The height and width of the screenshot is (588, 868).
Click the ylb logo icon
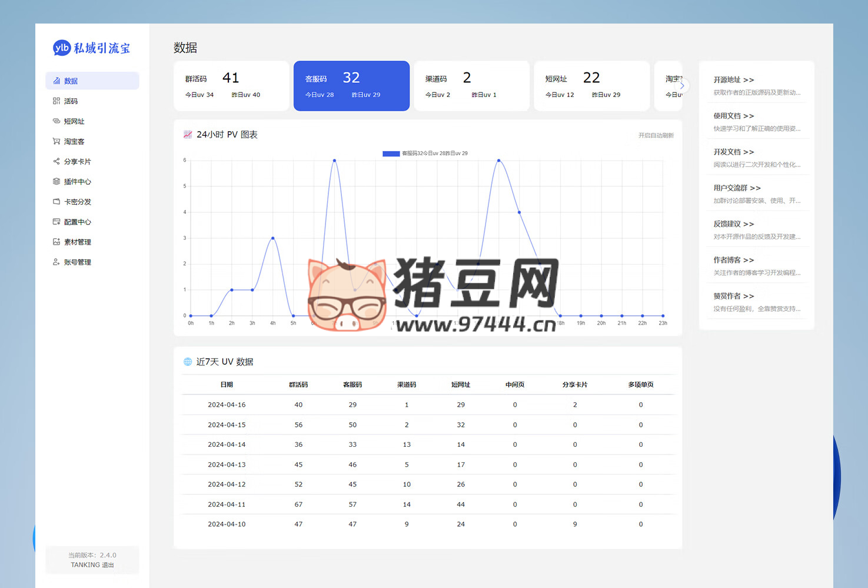click(62, 48)
